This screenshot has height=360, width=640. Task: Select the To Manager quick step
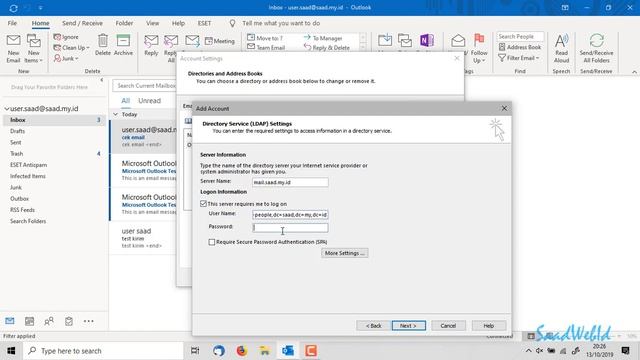pyautogui.click(x=323, y=38)
